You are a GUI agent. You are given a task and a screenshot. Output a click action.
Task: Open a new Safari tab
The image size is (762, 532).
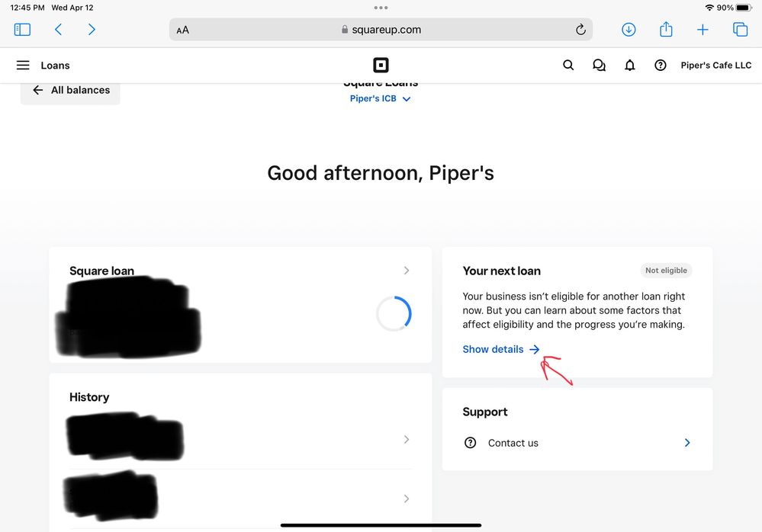click(x=703, y=30)
